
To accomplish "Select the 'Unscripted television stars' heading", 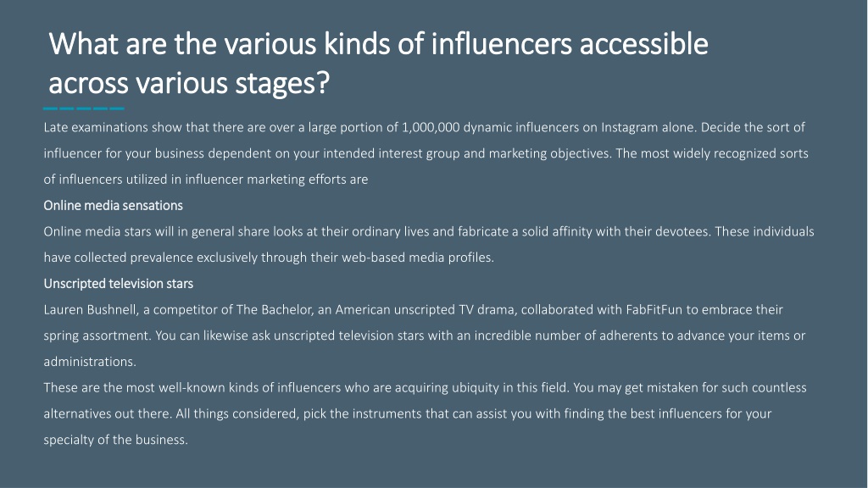I will coord(119,283).
